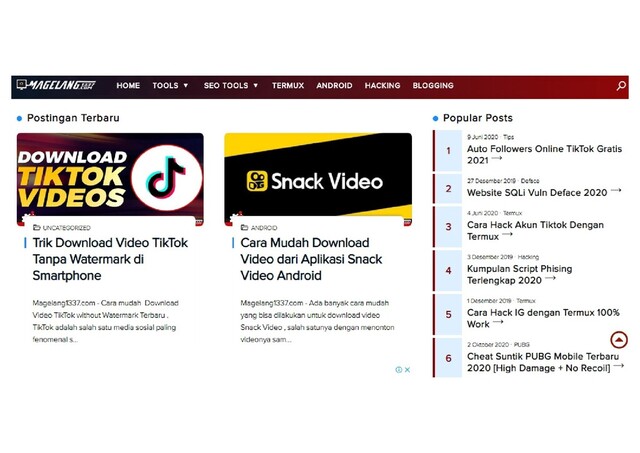
Task: Click arrow after Auto Followers Online TikTok
Action: 497,158
